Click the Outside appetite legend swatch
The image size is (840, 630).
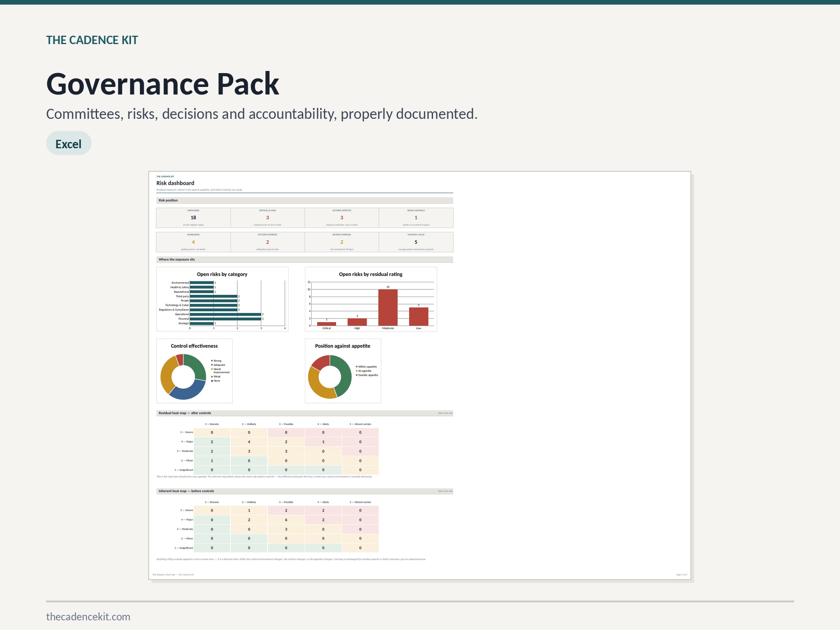coord(357,375)
